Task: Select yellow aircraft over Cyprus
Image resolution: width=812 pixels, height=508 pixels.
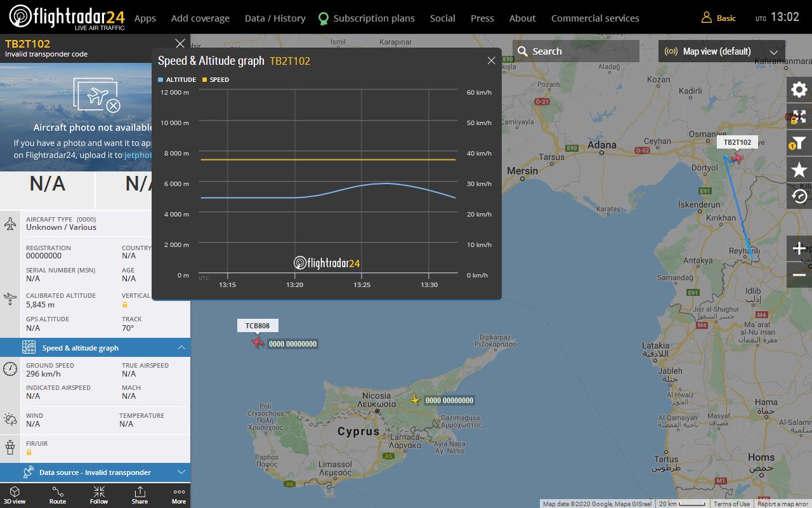Action: [415, 399]
